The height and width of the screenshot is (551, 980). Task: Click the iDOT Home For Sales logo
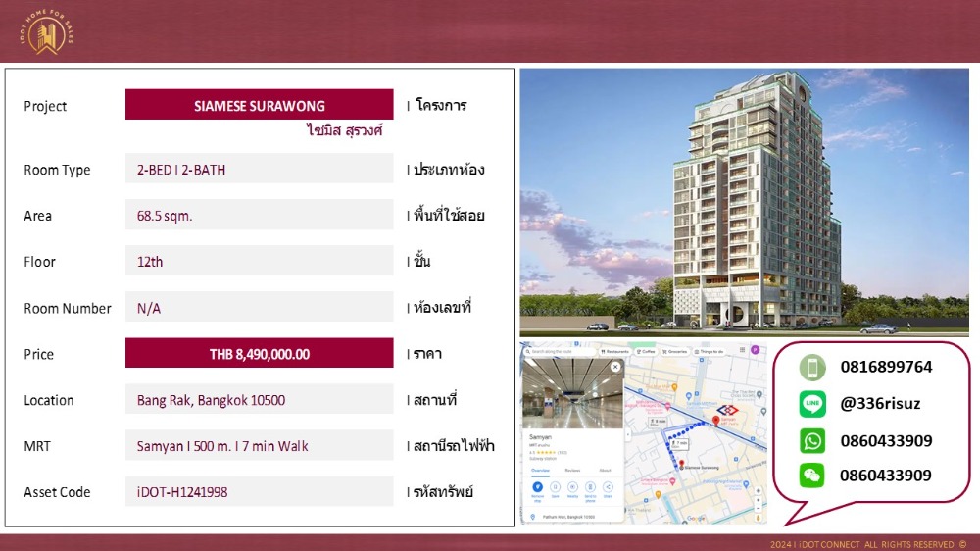tap(46, 33)
